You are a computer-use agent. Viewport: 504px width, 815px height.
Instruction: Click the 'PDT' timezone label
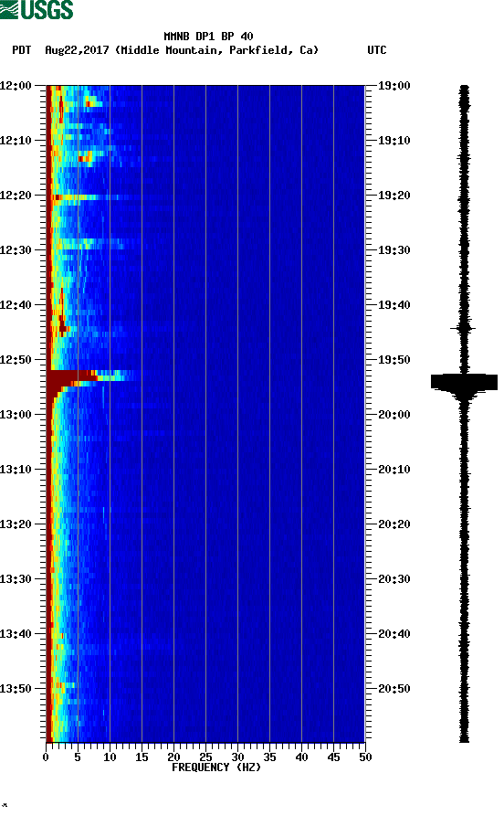tap(22, 50)
